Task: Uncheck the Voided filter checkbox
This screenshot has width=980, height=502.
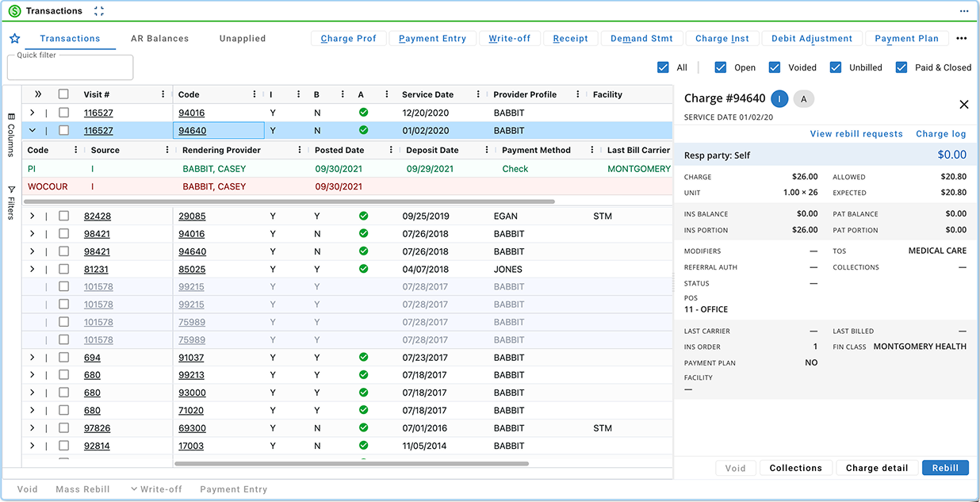Action: tap(775, 67)
